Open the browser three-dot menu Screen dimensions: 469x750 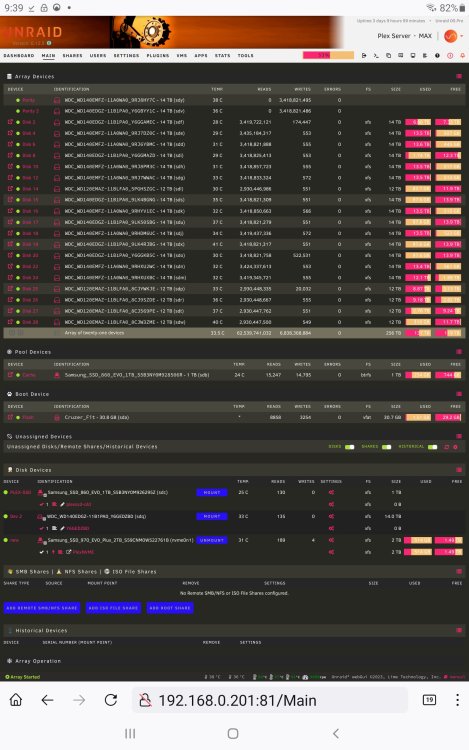coord(458,700)
